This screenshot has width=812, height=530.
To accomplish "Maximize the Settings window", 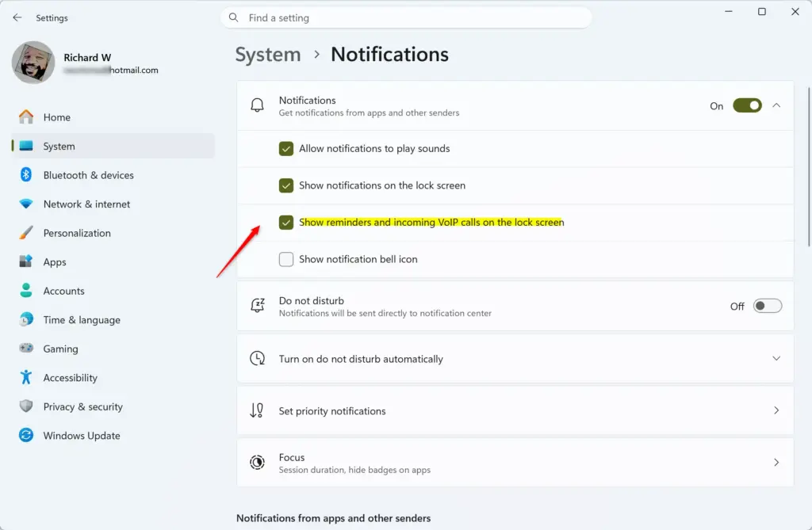I will (762, 11).
